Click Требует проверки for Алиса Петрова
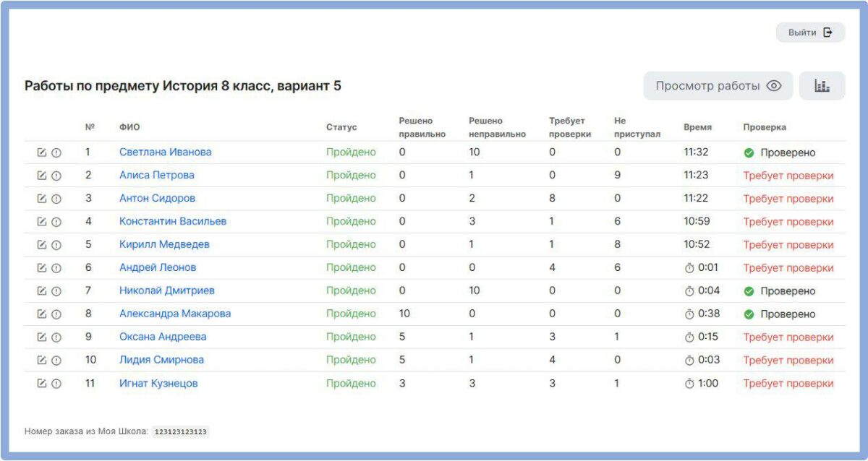The width and height of the screenshot is (868, 461). tap(788, 176)
